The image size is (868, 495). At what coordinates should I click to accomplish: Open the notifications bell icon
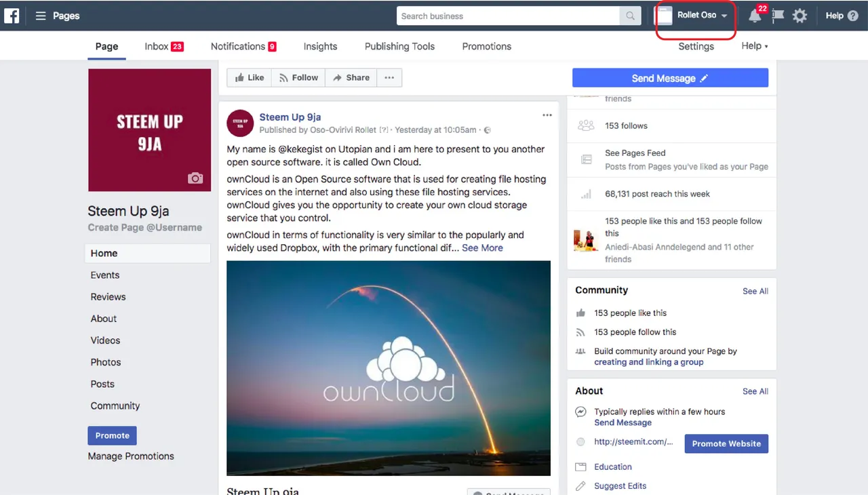(755, 16)
